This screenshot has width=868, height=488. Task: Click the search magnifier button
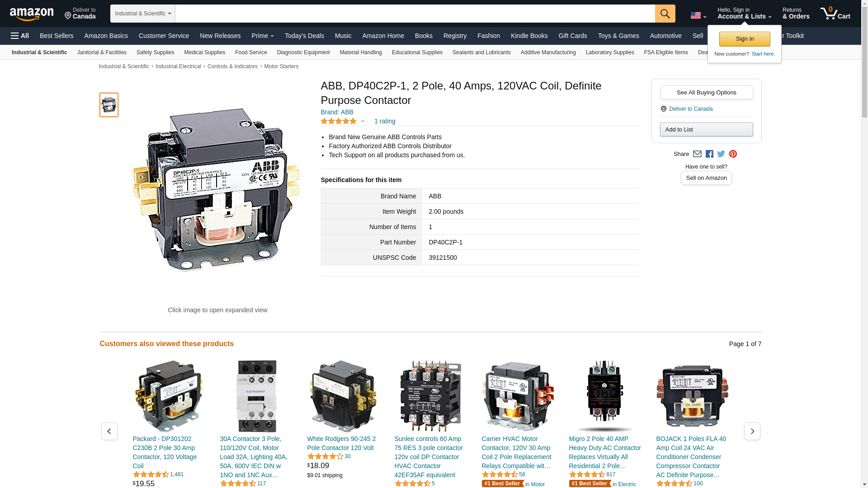pyautogui.click(x=665, y=14)
